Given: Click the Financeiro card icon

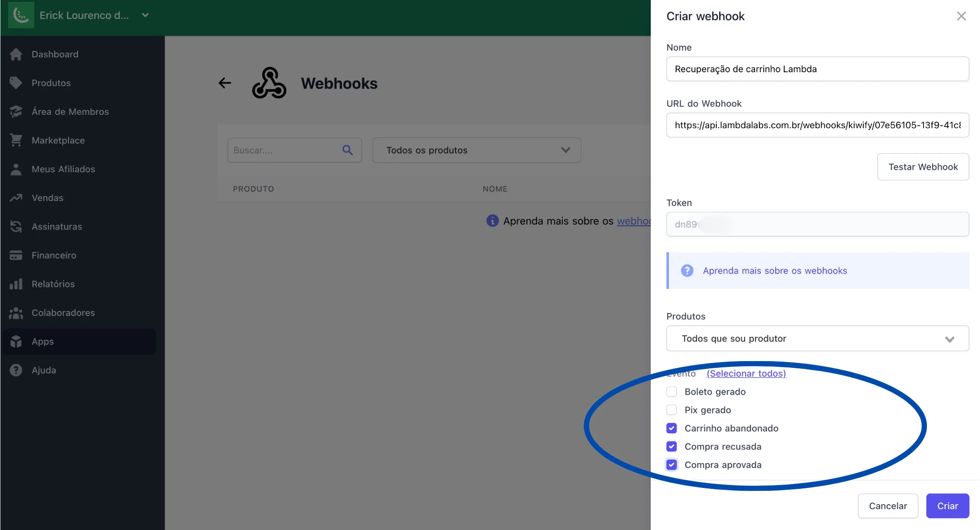Looking at the screenshot, I should pos(16,255).
